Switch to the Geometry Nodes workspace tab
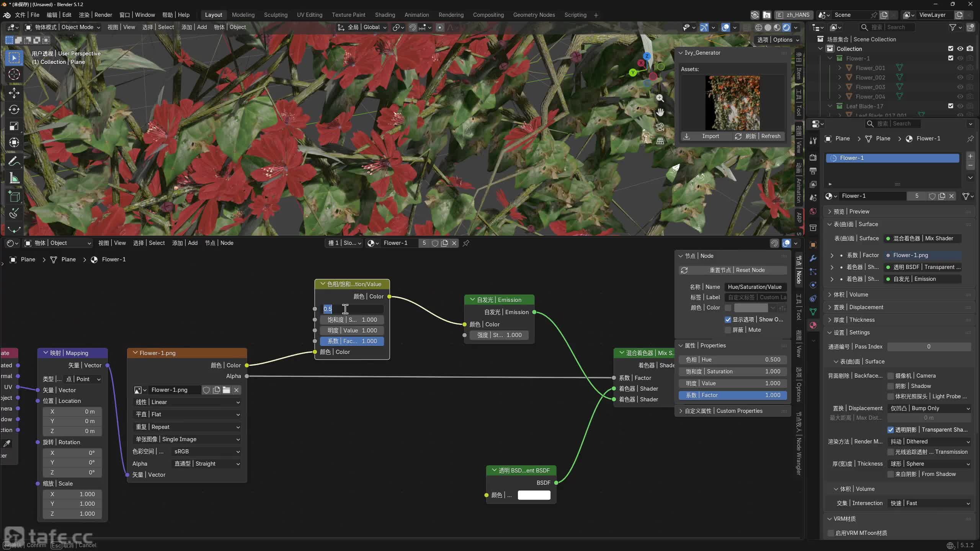 tap(534, 15)
